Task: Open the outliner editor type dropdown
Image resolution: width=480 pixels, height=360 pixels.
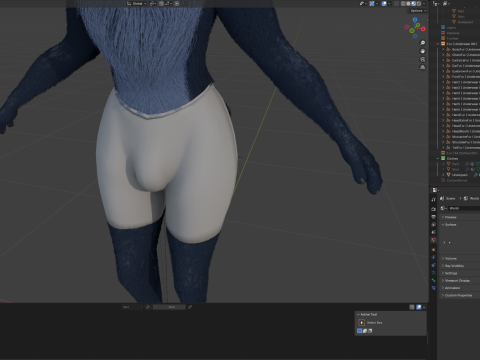Action: 435,3
